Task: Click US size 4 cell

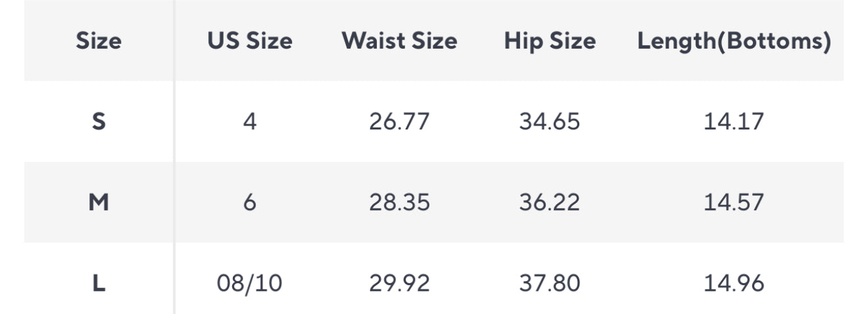Action: [x=250, y=122]
